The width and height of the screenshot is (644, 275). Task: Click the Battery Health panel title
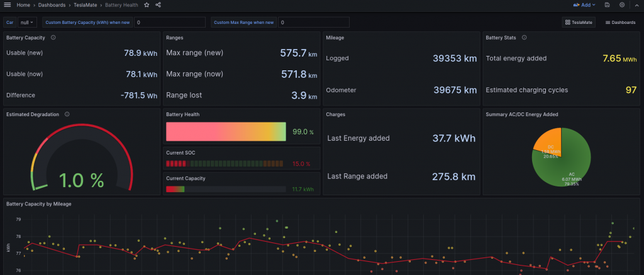point(183,114)
